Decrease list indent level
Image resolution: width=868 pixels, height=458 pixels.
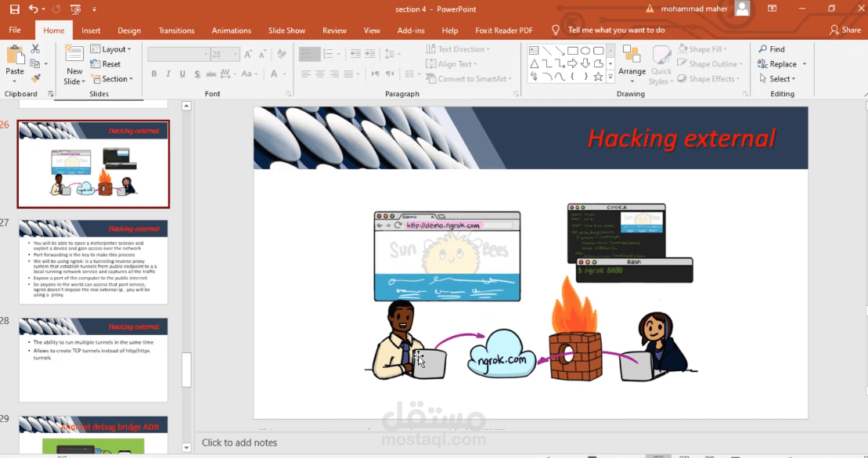[355, 54]
